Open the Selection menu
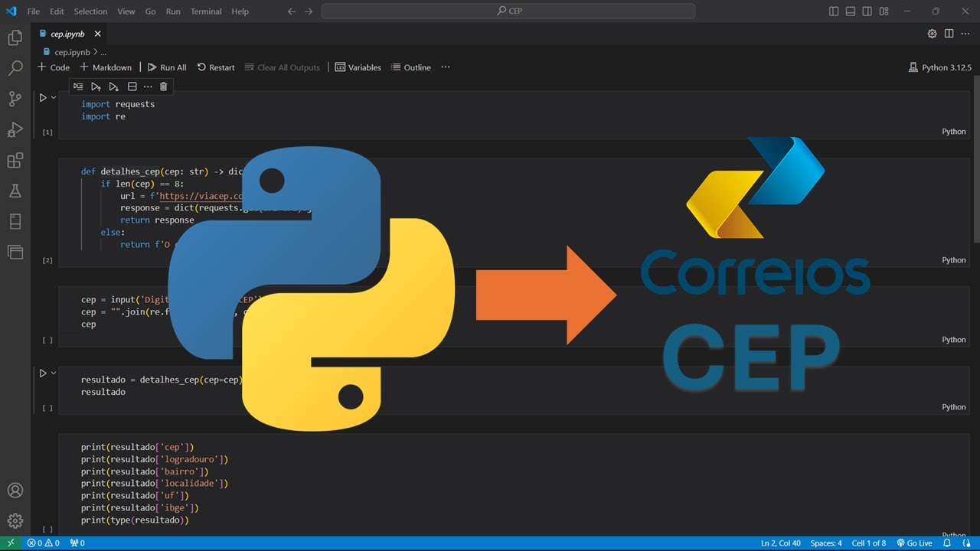 (90, 11)
